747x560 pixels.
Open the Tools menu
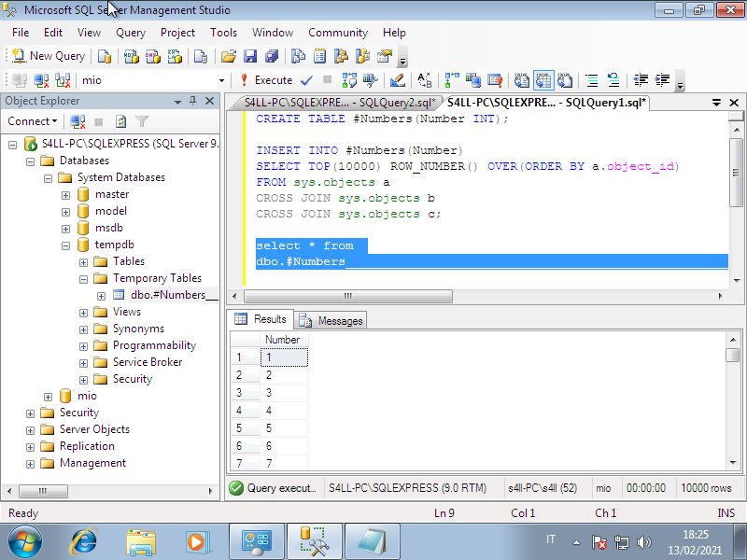[223, 33]
